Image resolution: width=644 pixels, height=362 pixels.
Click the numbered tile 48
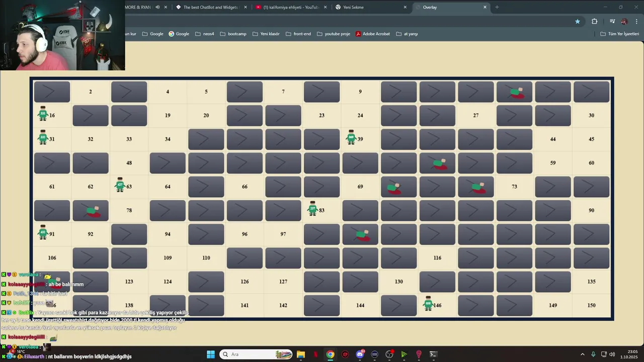129,163
